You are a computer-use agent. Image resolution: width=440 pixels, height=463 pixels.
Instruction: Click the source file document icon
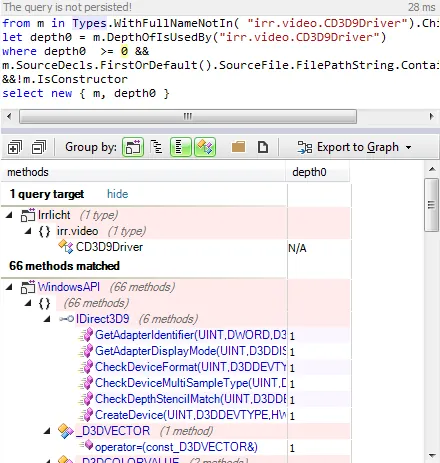(263, 147)
